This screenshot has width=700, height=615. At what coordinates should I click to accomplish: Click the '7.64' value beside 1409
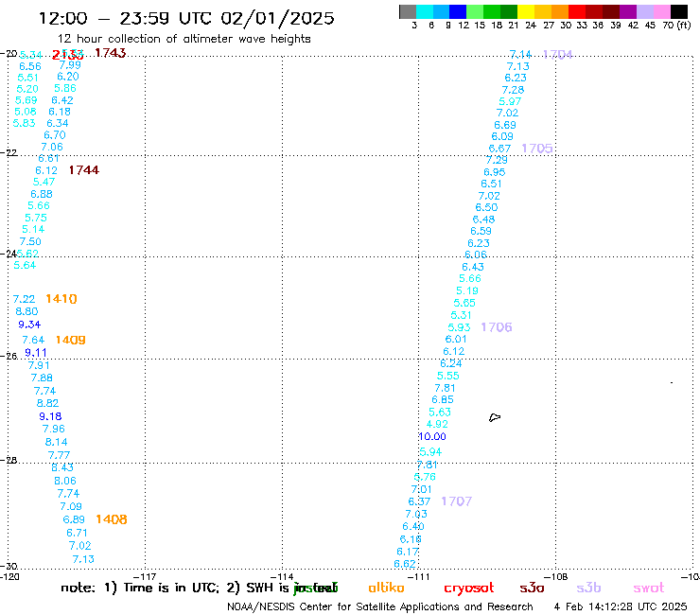pyautogui.click(x=33, y=341)
